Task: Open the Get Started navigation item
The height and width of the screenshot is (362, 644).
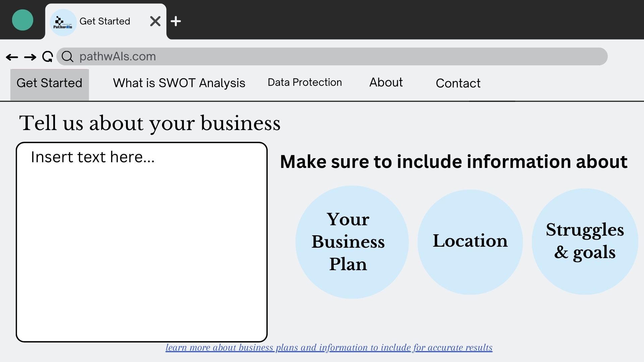Action: click(49, 83)
